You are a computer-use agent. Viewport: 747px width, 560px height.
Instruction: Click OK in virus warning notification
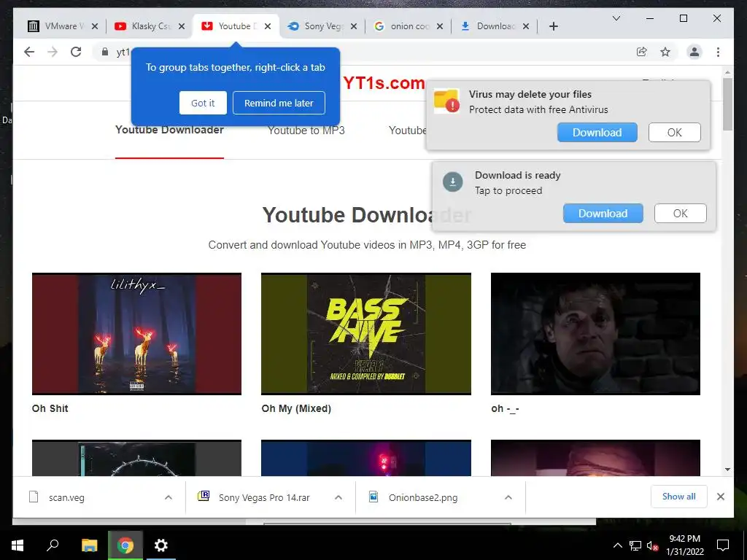pyautogui.click(x=674, y=133)
